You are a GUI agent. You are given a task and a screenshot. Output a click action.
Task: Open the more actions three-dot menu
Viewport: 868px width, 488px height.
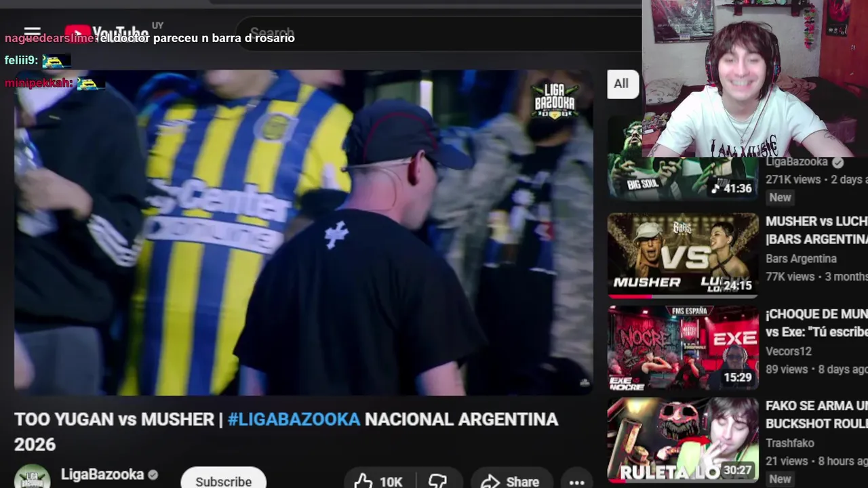(x=577, y=482)
